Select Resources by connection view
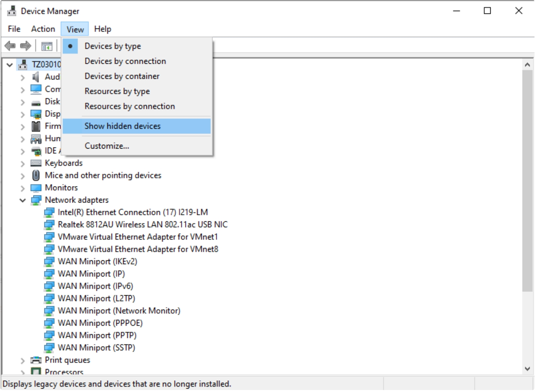Viewport: 535px width, 392px height. click(137, 106)
